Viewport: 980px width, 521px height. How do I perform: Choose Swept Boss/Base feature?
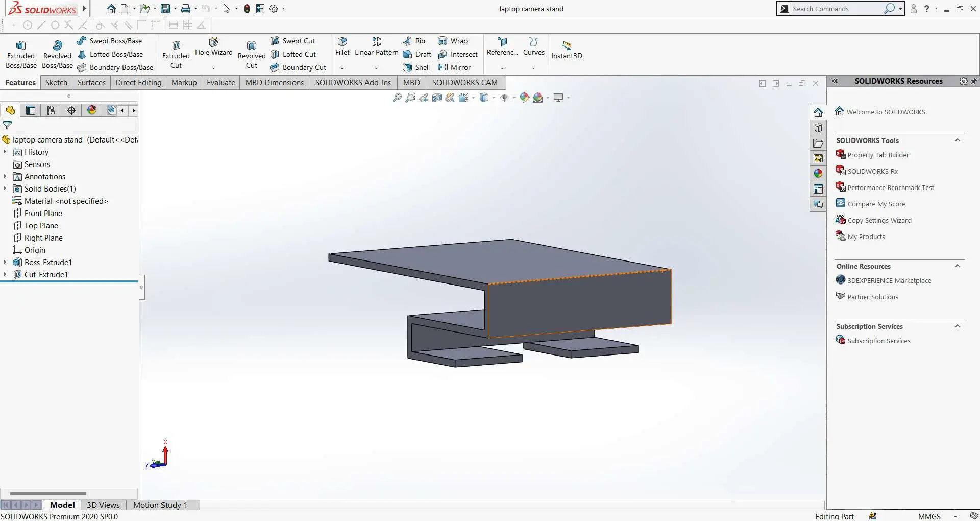coord(110,41)
